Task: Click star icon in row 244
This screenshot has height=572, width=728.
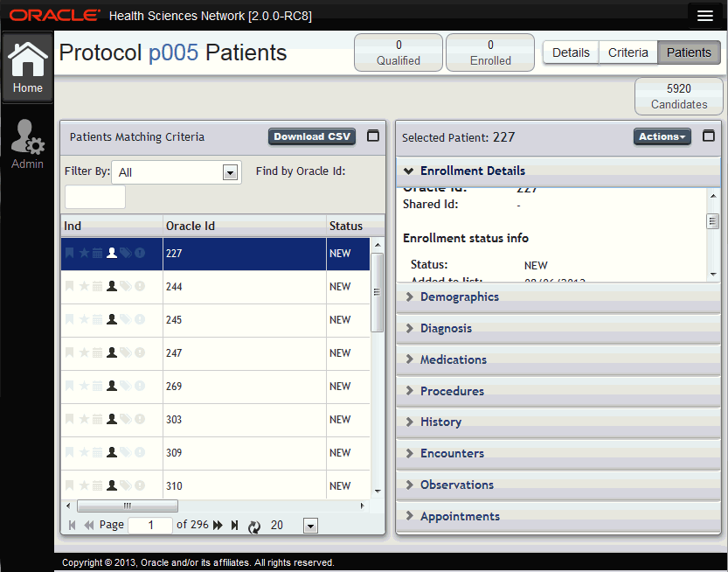Action: pos(84,286)
